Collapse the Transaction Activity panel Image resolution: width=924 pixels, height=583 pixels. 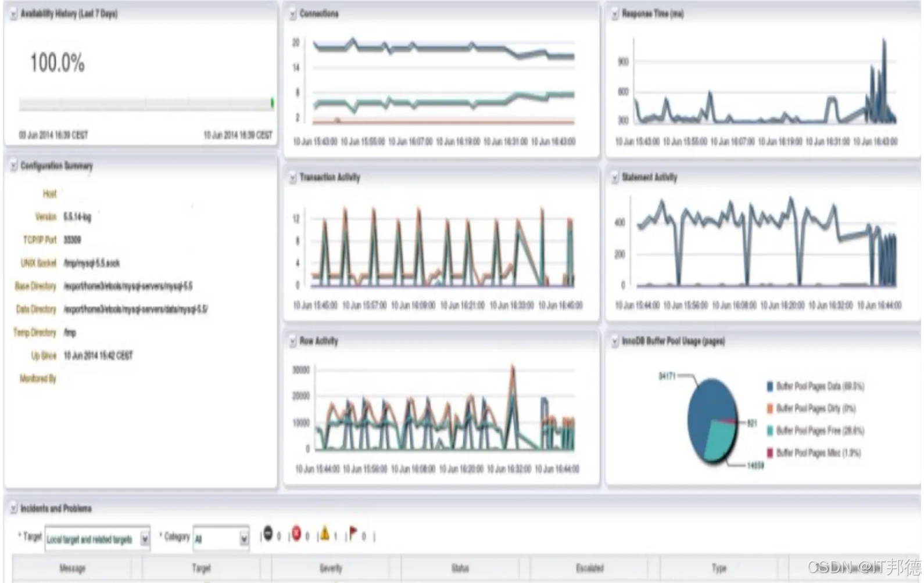pos(293,178)
